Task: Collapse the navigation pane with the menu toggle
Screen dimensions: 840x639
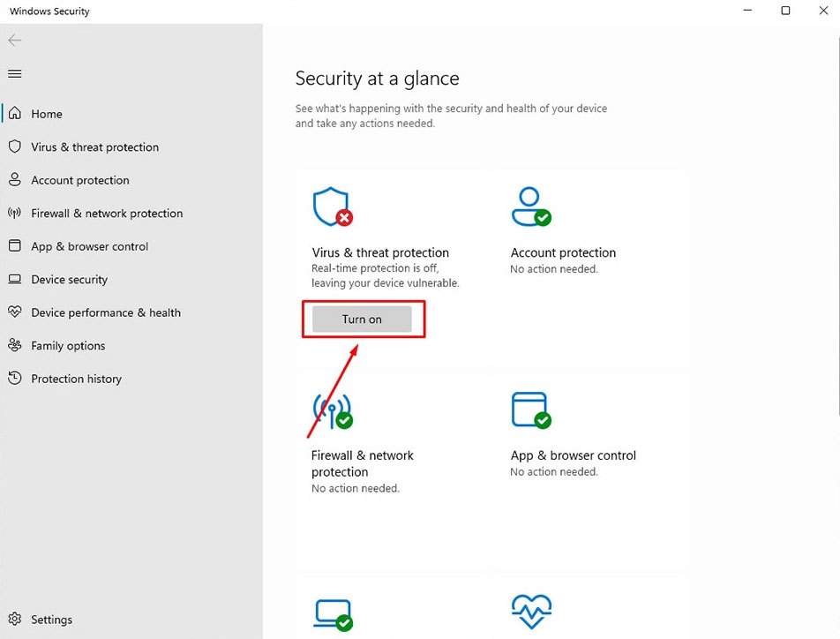Action: 14,73
